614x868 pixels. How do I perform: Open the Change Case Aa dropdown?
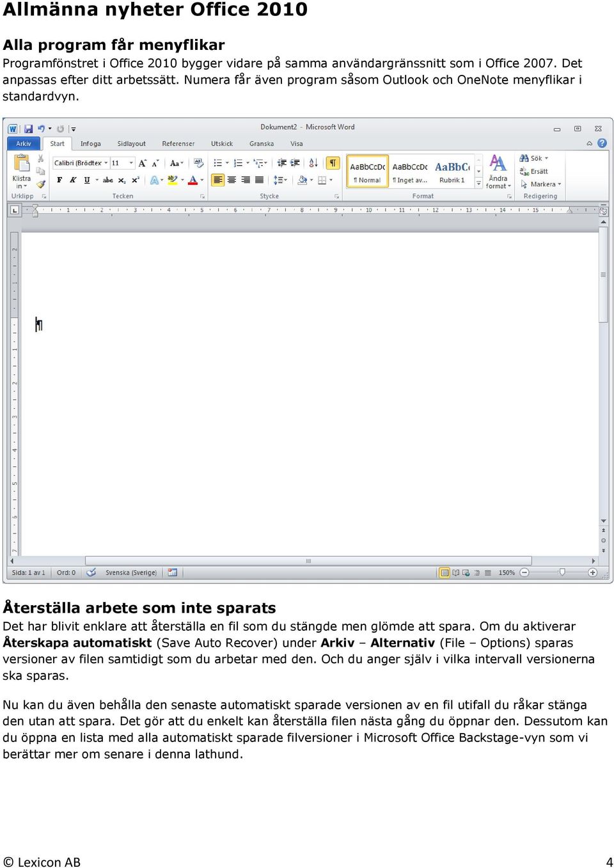pos(177,163)
